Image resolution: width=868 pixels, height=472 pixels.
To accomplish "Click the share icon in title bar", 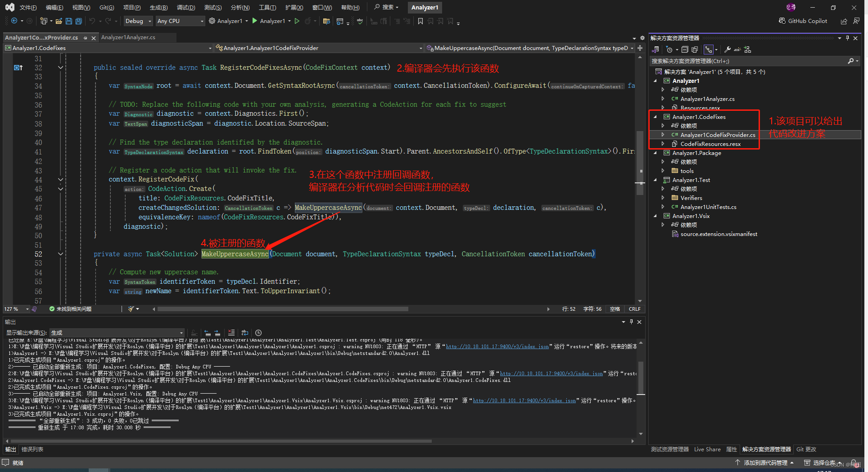I will pos(844,21).
